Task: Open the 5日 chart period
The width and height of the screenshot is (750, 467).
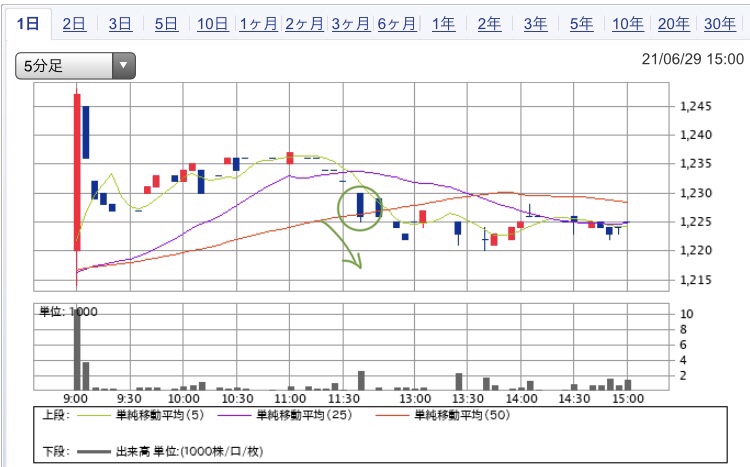Action: (166, 23)
